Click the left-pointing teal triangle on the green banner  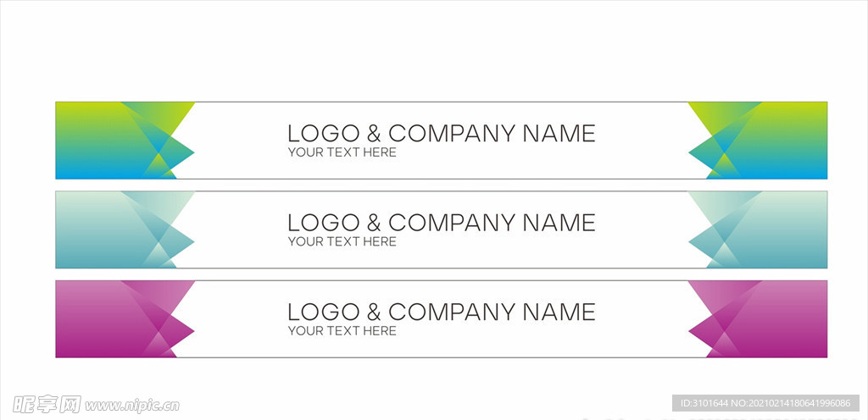pos(704,152)
